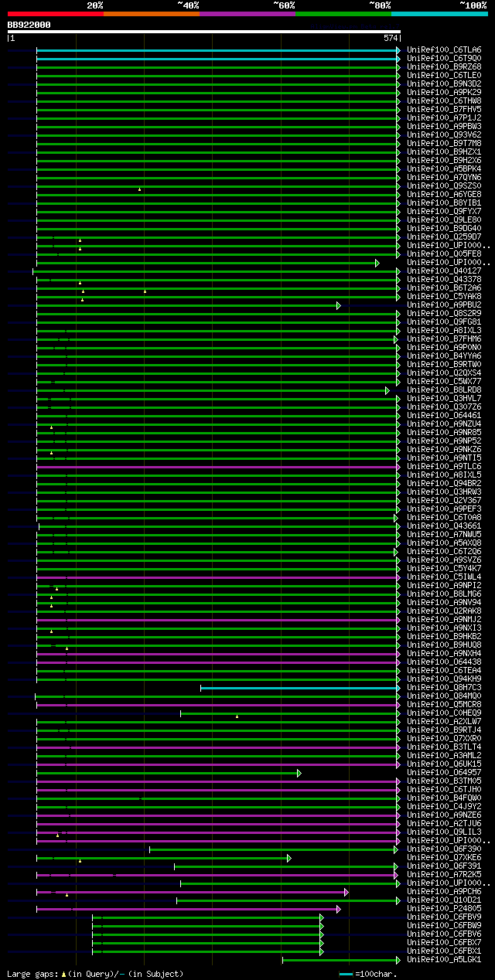Open the UniRef100_B8LRD8 entry
495x980 pixels.
[444, 390]
